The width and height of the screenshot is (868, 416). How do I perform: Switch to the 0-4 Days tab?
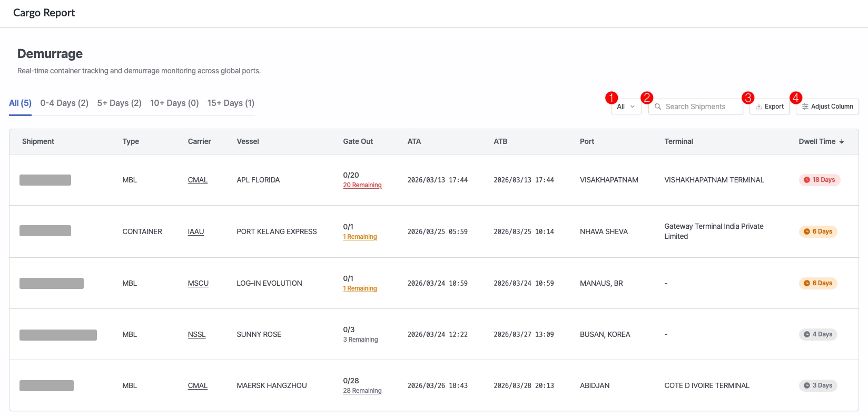[64, 103]
